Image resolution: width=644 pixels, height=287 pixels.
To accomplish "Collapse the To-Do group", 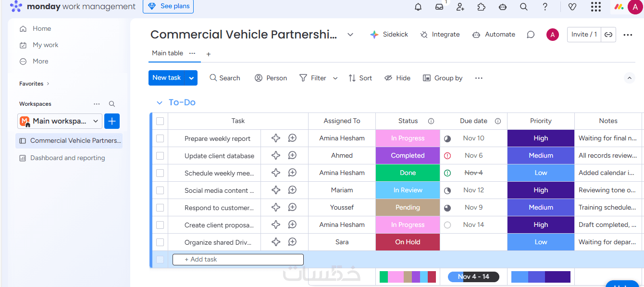I will (x=160, y=103).
